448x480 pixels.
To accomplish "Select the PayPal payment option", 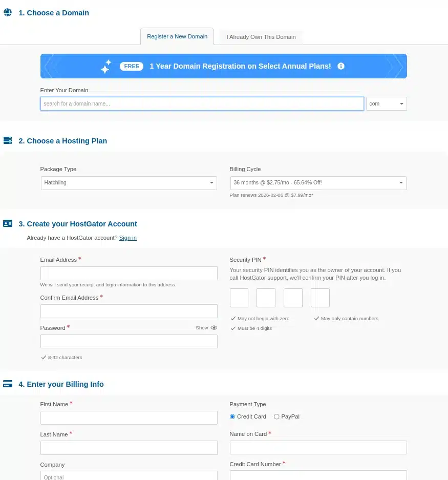I will (x=276, y=416).
